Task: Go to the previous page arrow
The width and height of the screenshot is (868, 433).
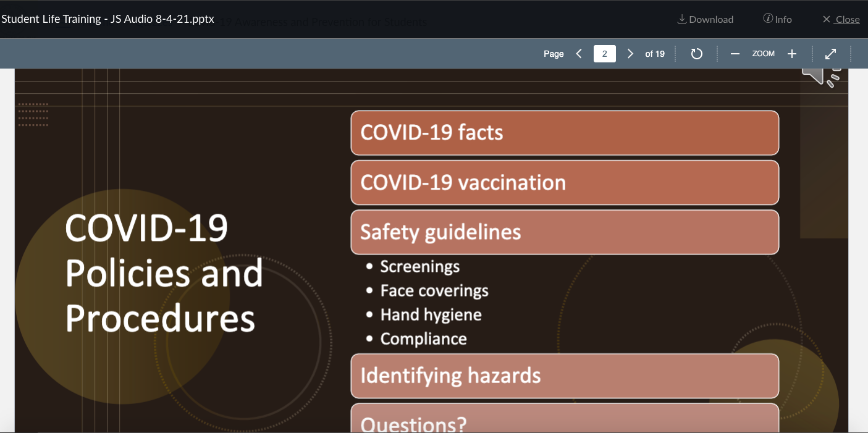Action: click(579, 54)
